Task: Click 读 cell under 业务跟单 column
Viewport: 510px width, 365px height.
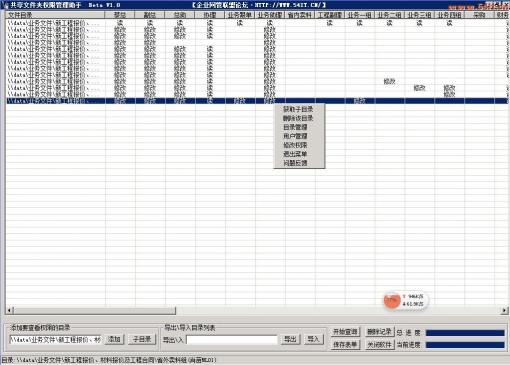Action: 240,23
